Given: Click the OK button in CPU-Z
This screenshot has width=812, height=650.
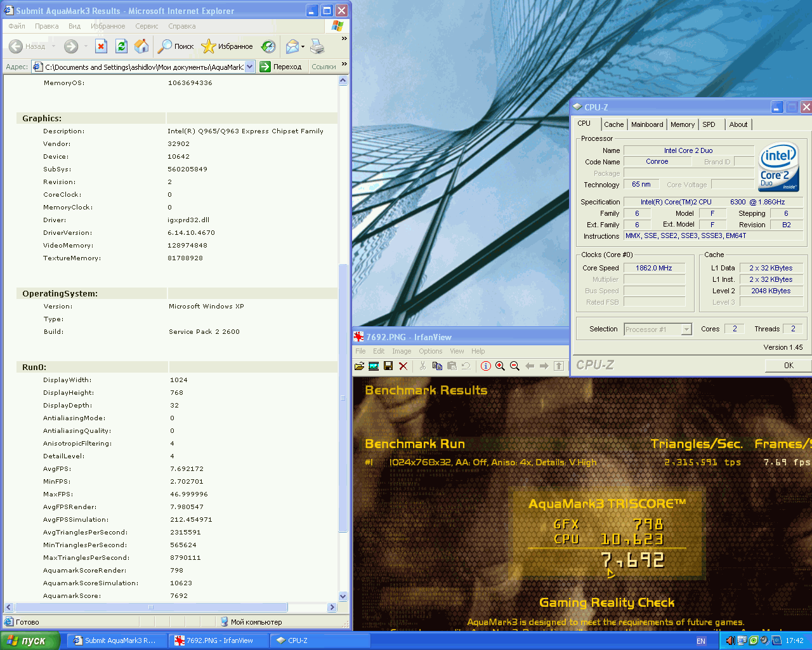Looking at the screenshot, I should click(789, 365).
